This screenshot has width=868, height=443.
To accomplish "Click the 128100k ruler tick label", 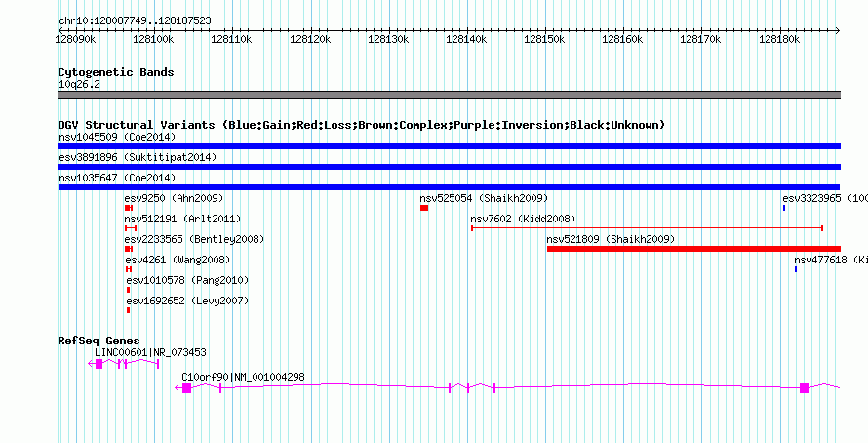I will (x=153, y=39).
